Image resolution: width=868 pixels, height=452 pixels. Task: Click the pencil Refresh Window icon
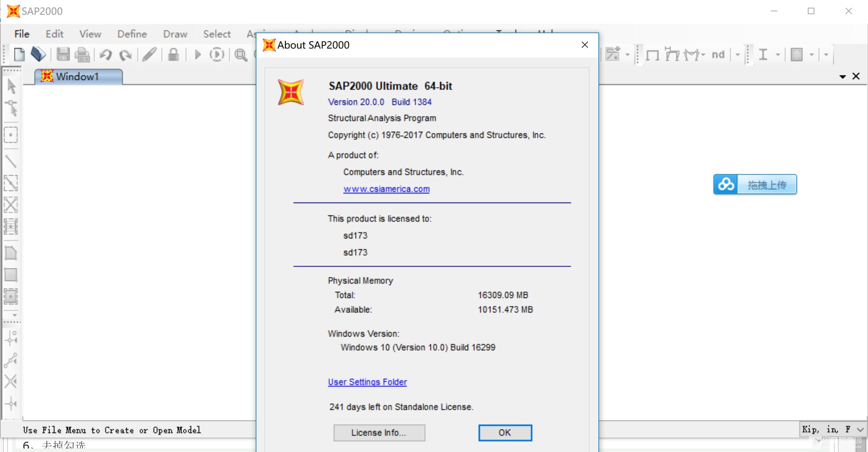click(149, 55)
